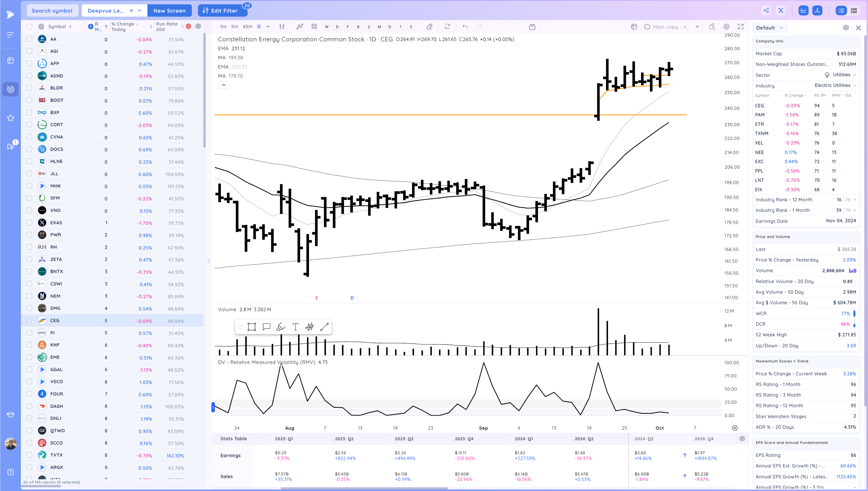The width and height of the screenshot is (868, 491).
Task: Click the share icon at top right
Action: (766, 10)
